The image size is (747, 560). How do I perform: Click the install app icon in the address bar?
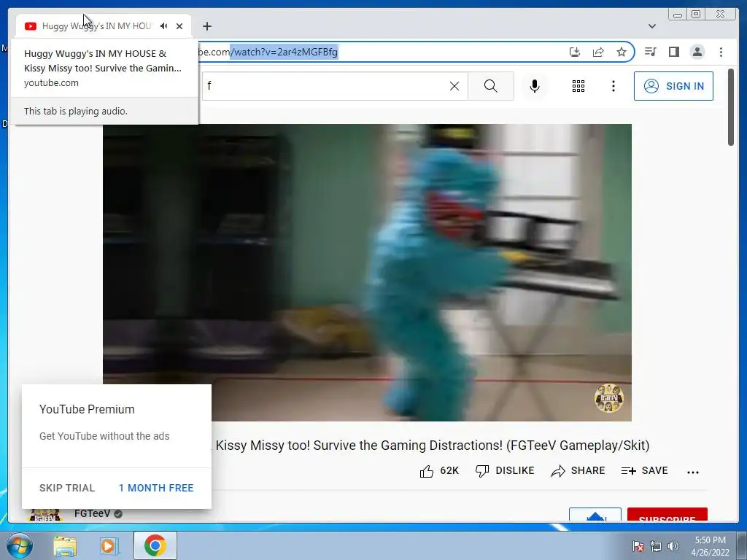(x=575, y=52)
